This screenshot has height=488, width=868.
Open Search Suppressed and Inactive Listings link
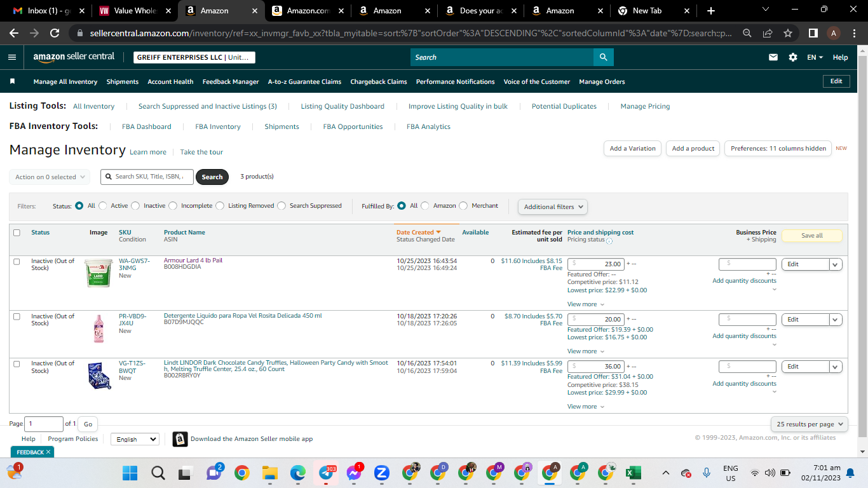click(x=208, y=106)
